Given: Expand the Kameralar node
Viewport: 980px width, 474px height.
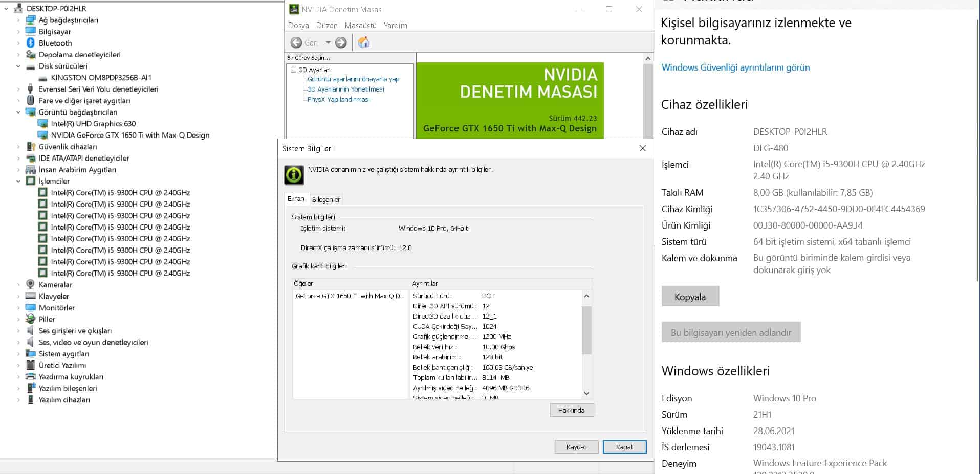Looking at the screenshot, I should tap(18, 284).
